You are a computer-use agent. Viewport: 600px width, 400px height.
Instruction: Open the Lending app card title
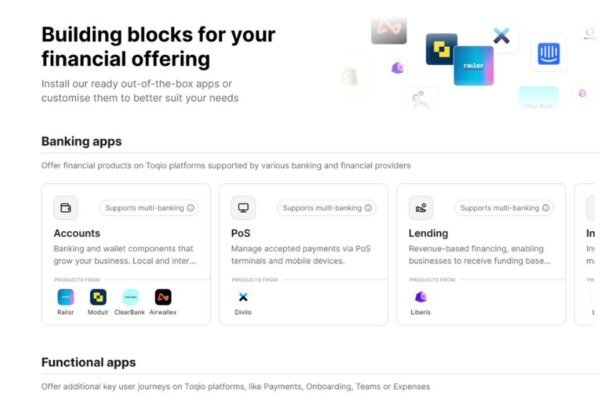(x=428, y=233)
